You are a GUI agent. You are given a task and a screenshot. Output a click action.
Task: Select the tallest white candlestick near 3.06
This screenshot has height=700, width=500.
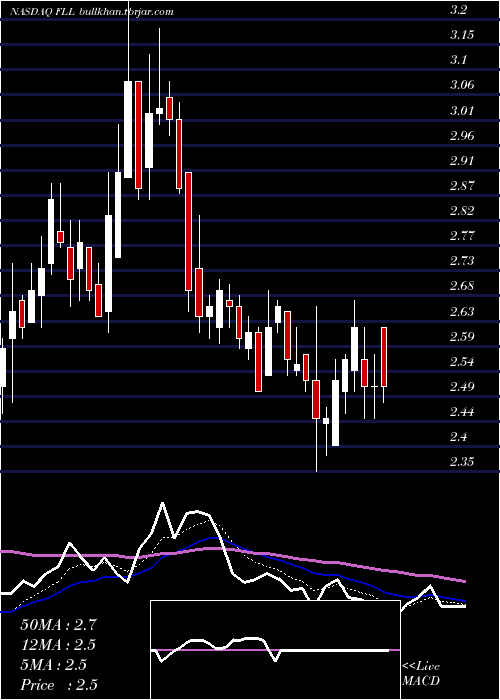(128, 129)
